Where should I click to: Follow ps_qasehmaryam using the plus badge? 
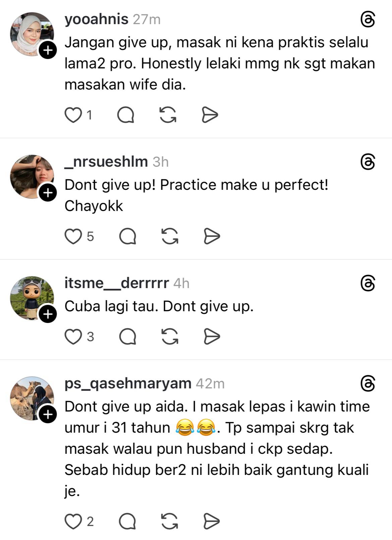[x=48, y=415]
